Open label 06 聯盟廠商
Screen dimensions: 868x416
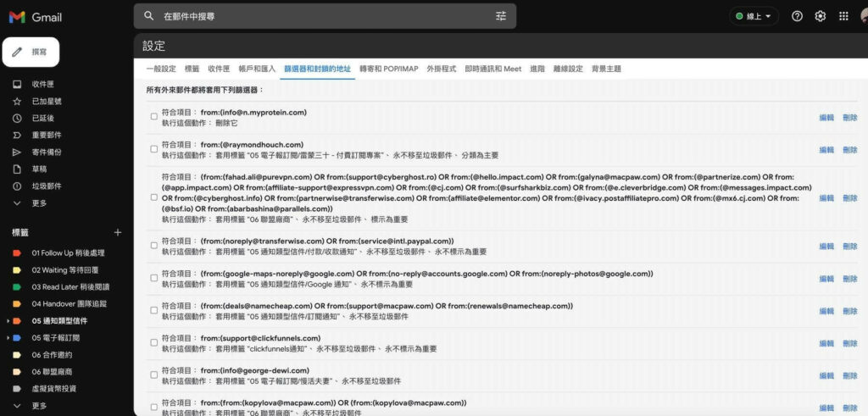(x=52, y=372)
